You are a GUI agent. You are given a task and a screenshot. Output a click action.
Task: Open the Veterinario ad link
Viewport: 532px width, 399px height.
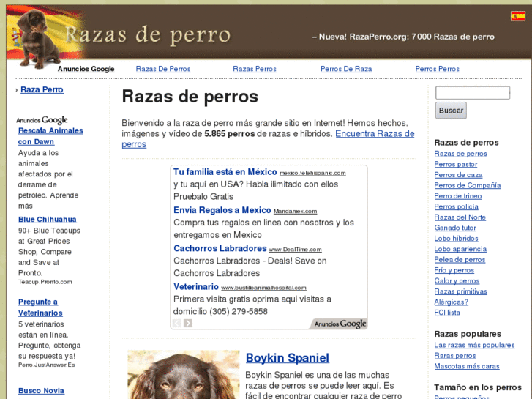tap(196, 286)
